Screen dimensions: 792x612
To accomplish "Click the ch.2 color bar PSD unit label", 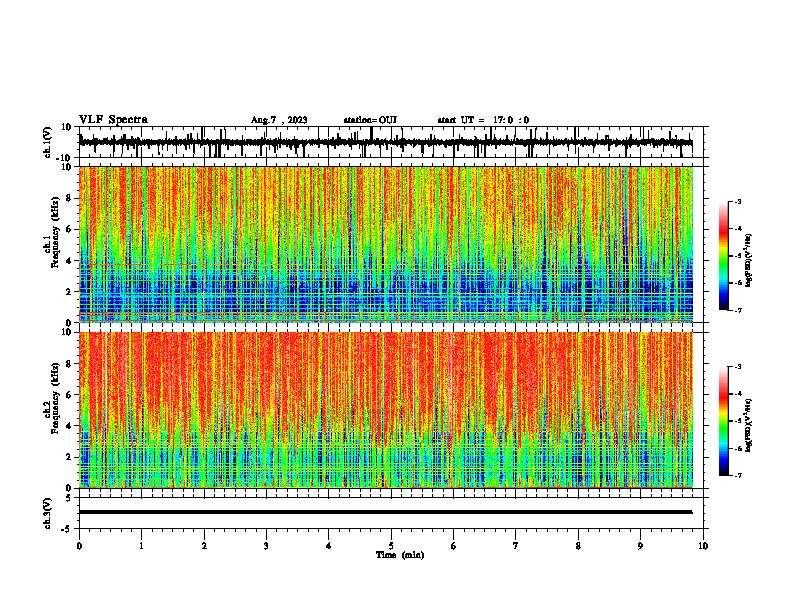I will coord(748,425).
